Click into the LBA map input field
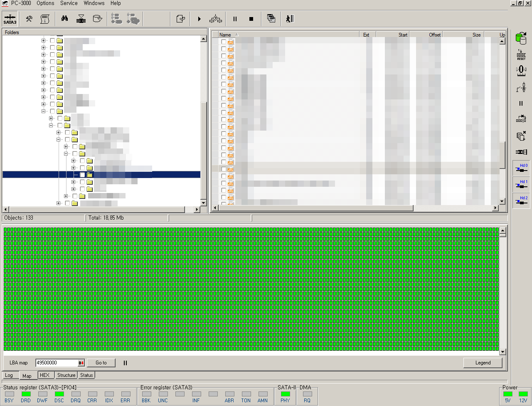Viewport: 532px width, 406px height. click(57, 363)
